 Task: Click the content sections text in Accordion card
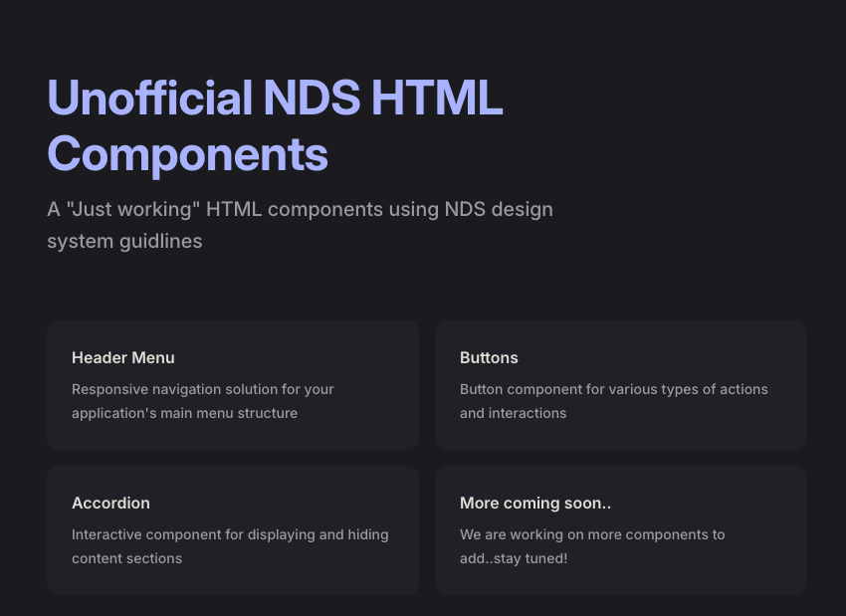126,558
